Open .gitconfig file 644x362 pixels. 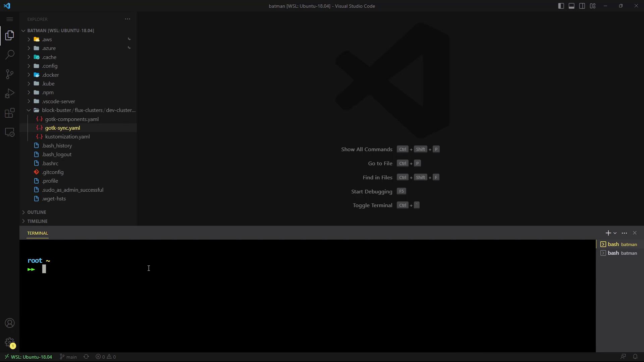(x=78, y=172)
